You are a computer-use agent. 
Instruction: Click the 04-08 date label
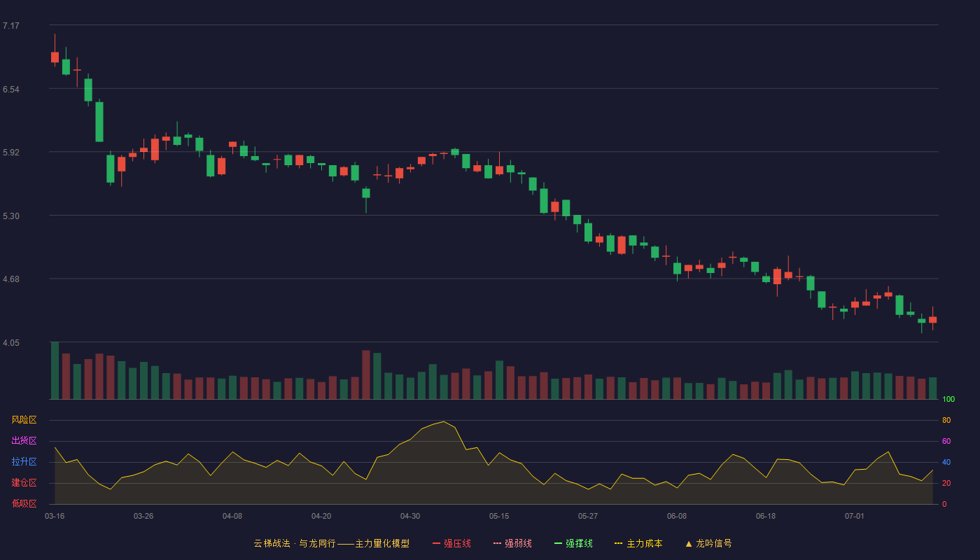[x=232, y=516]
